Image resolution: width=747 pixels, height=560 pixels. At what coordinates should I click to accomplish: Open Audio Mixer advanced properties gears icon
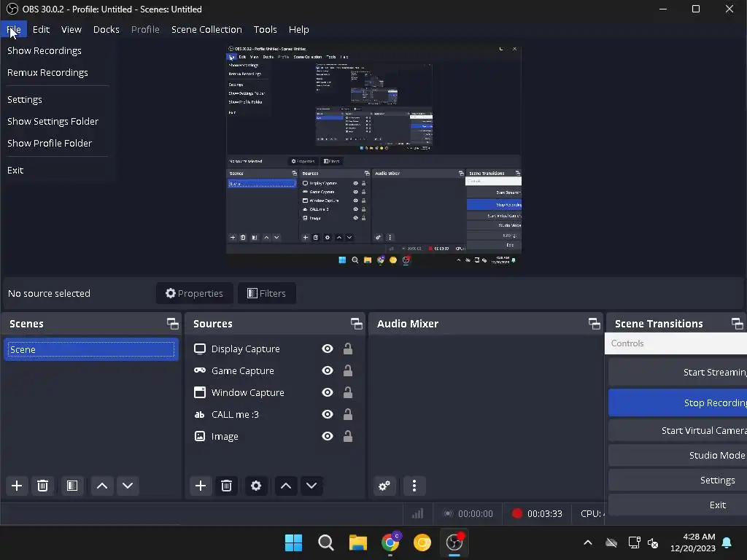(x=384, y=486)
